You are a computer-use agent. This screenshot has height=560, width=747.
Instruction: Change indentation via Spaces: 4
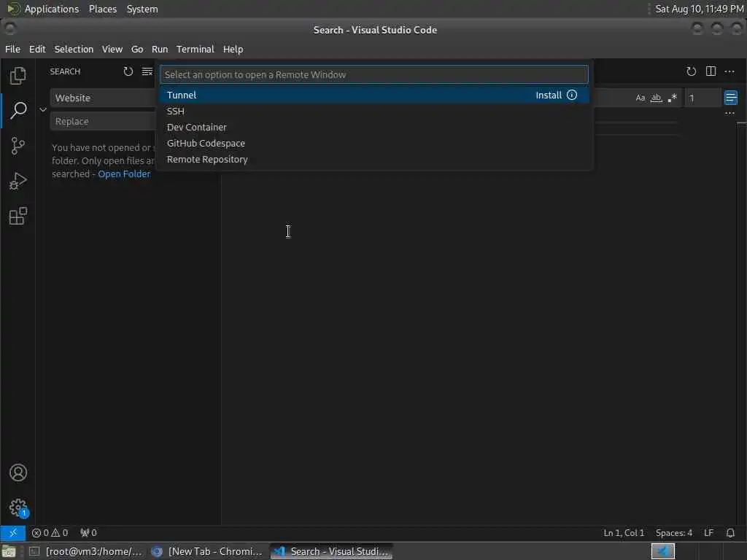tap(673, 532)
